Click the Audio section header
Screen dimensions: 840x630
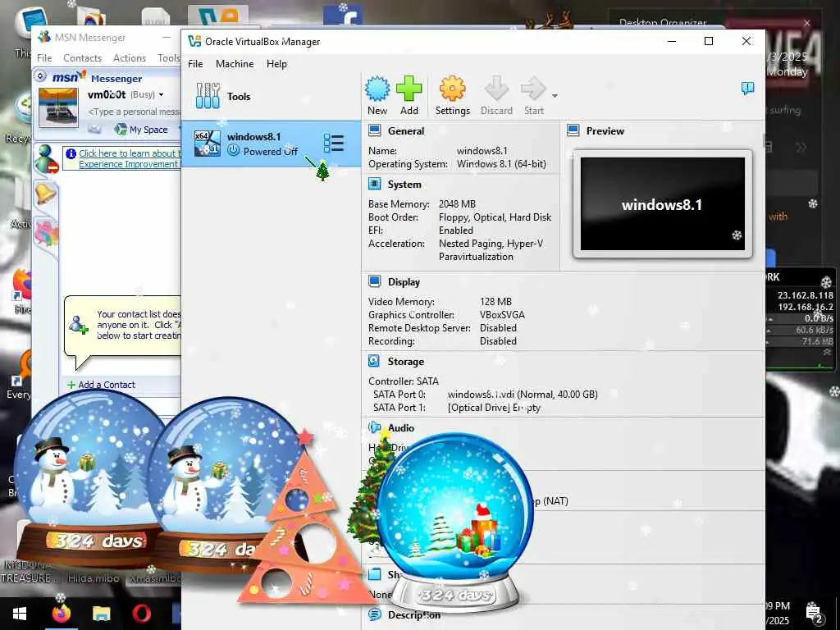point(400,428)
